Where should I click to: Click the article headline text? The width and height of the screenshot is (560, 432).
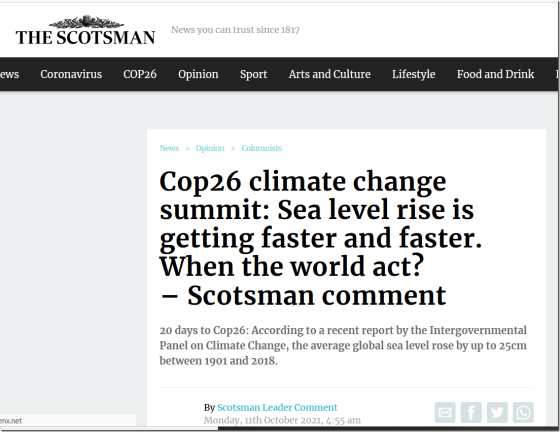tap(320, 238)
